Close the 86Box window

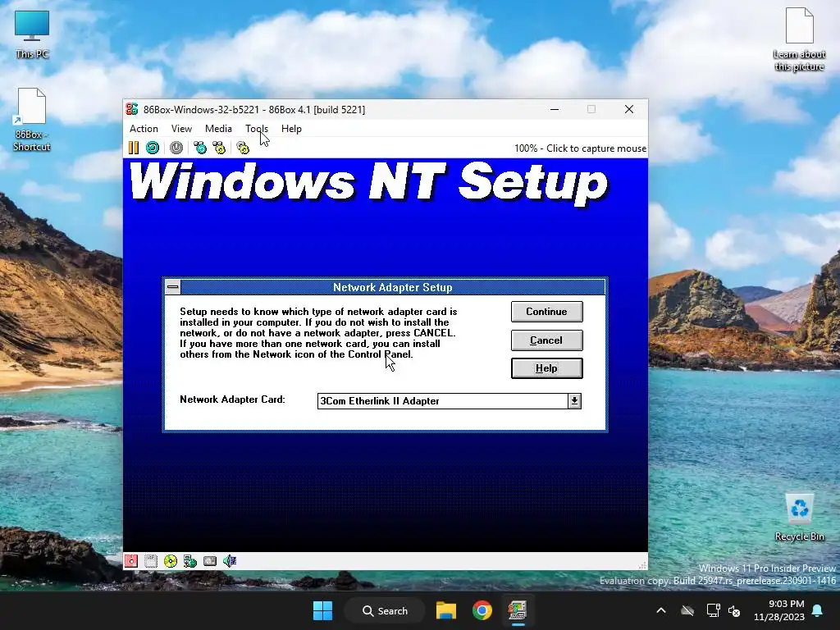pos(629,109)
